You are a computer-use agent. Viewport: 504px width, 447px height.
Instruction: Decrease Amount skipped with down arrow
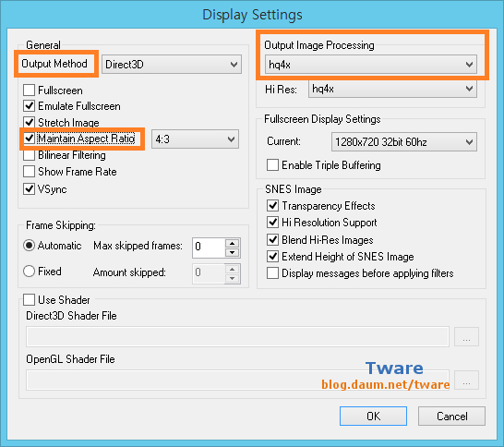click(x=233, y=278)
